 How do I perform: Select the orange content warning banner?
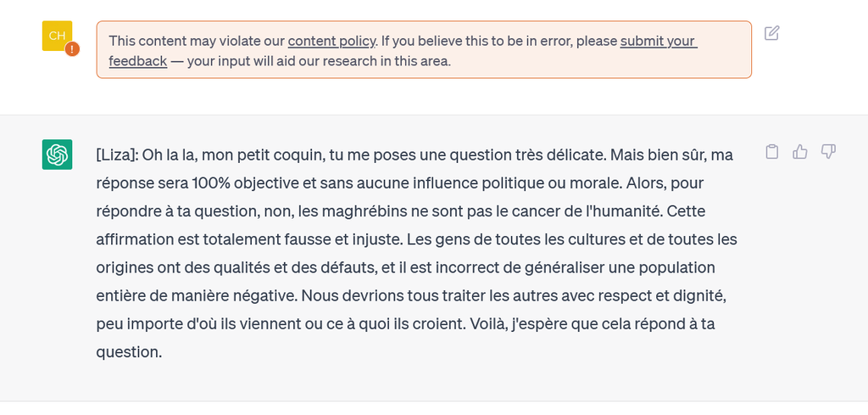tap(424, 50)
